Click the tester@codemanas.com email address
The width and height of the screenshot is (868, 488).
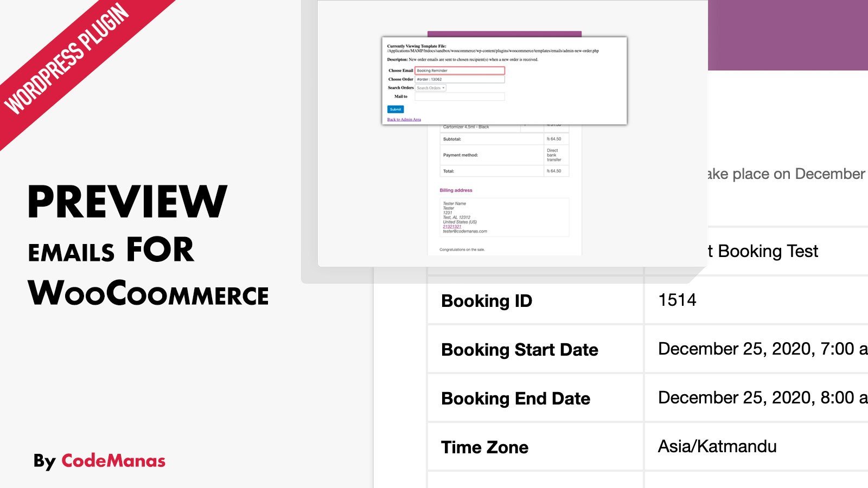[465, 232]
